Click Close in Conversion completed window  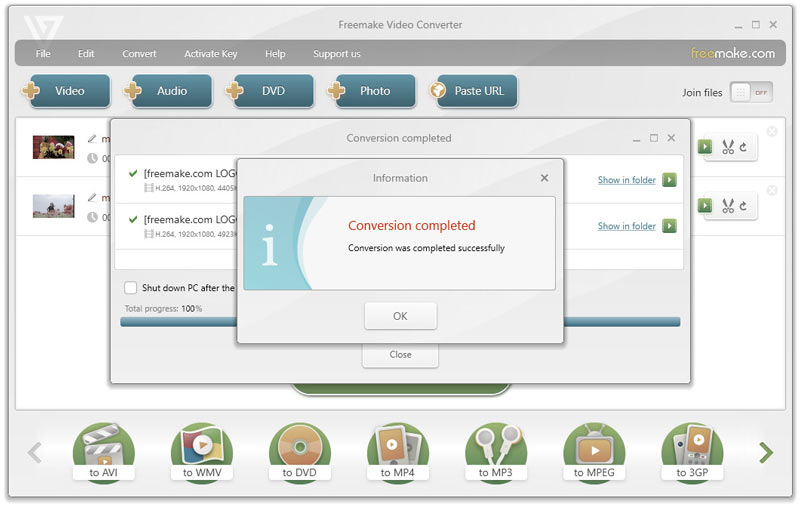click(401, 355)
